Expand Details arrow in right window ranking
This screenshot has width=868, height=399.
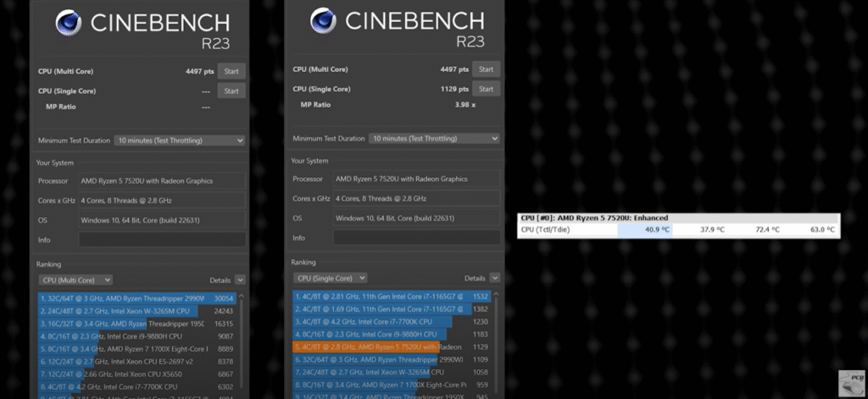[494, 278]
